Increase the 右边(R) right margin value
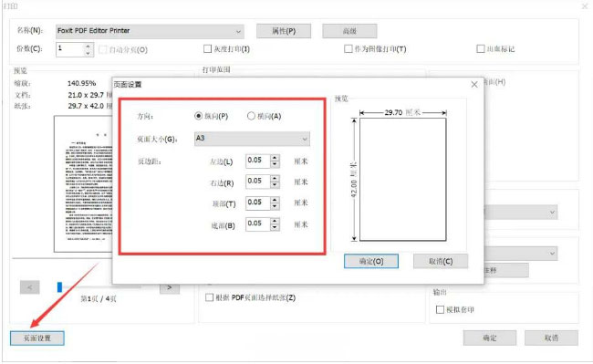Image resolution: width=593 pixels, height=364 pixels. [276, 179]
